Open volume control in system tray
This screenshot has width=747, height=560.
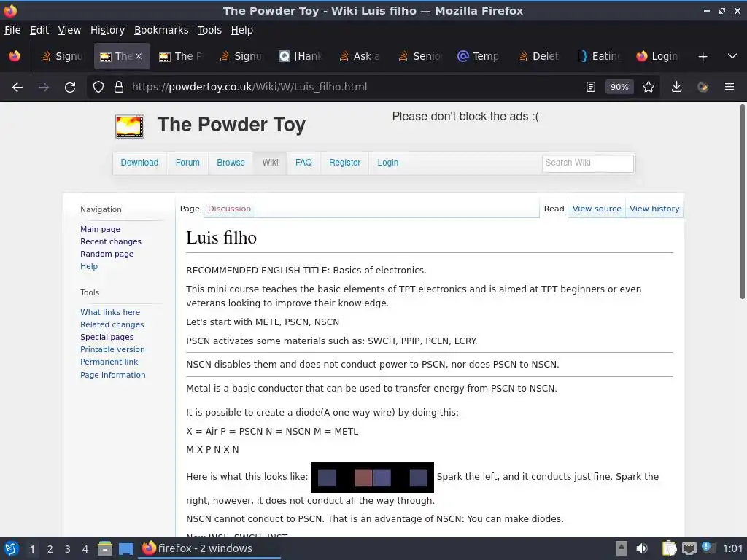(642, 548)
